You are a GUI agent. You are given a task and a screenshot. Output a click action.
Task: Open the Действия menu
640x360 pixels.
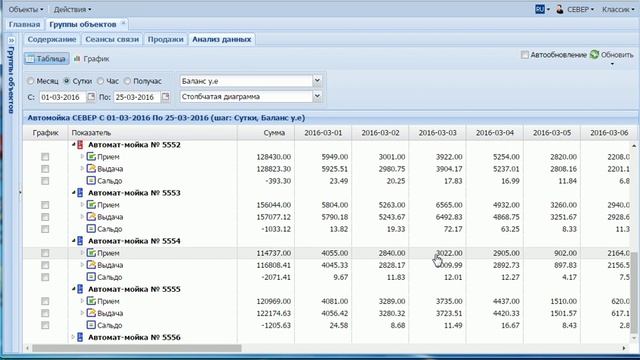[73, 9]
